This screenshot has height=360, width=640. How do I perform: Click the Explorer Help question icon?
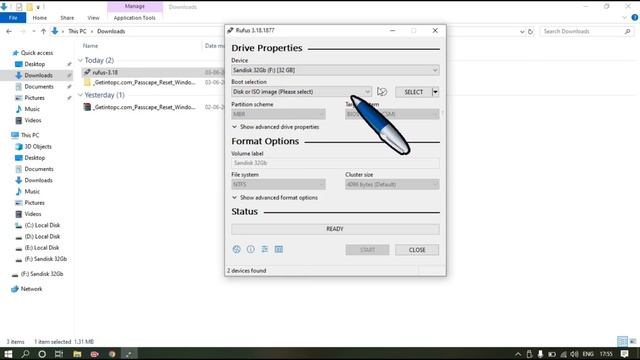click(x=635, y=18)
